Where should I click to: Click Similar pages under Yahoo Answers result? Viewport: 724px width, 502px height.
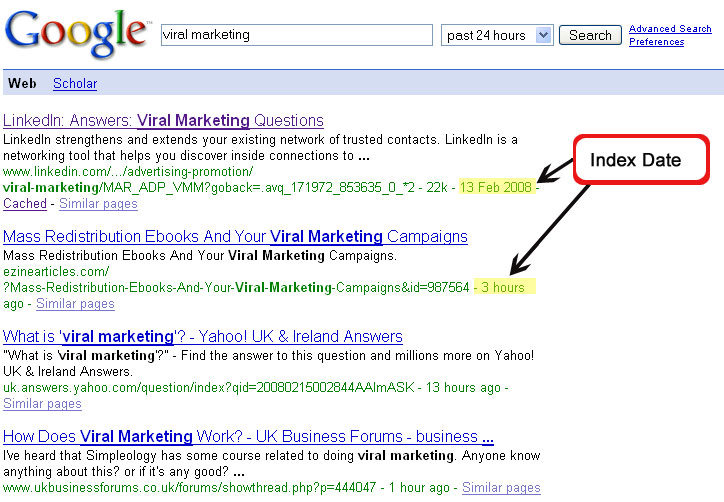(42, 404)
